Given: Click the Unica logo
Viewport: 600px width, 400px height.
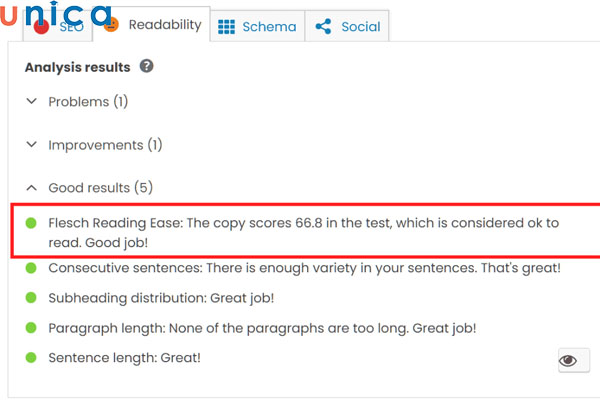Looking at the screenshot, I should pyautogui.click(x=58, y=16).
